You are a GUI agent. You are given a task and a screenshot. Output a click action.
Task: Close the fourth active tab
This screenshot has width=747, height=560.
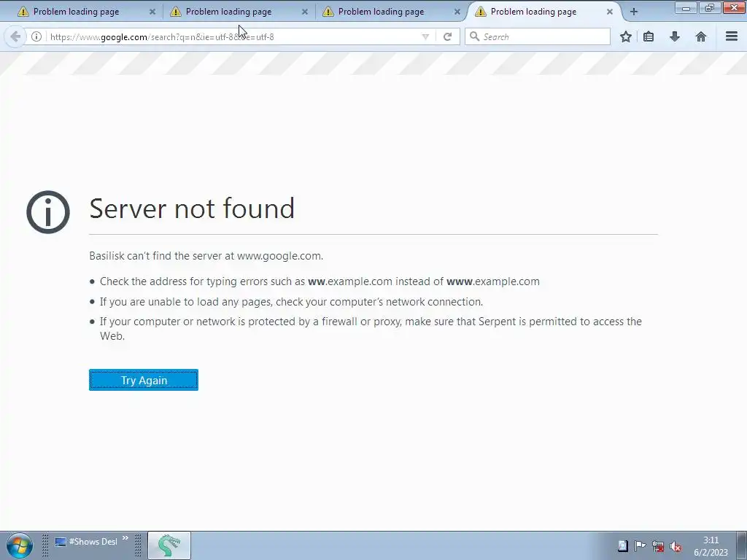[610, 12]
